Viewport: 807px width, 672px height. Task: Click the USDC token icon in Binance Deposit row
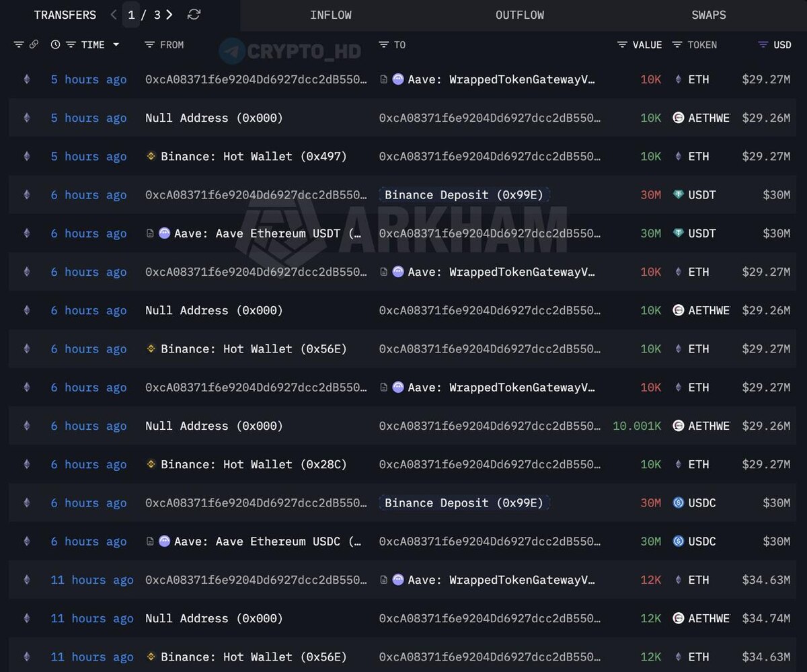(679, 503)
